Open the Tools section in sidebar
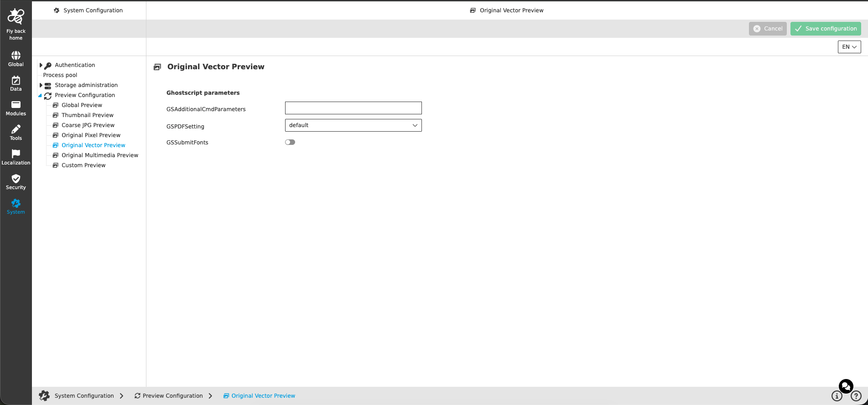This screenshot has width=868, height=405. point(16,133)
